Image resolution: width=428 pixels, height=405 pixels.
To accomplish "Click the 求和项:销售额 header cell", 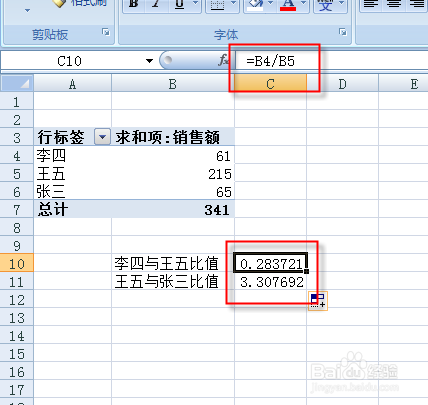I will tap(173, 137).
